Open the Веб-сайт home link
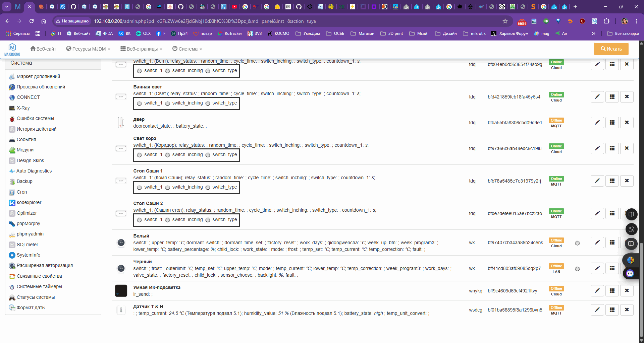Image resolution: width=644 pixels, height=343 pixels. (43, 49)
